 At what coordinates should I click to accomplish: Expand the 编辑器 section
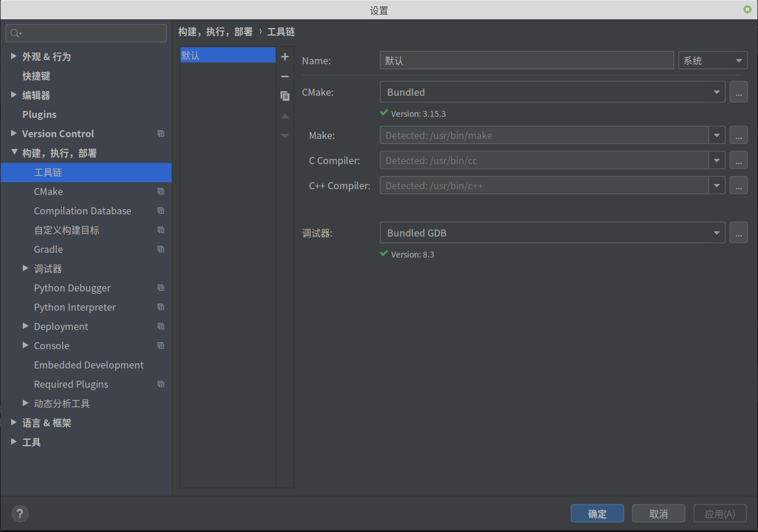pyautogui.click(x=14, y=95)
